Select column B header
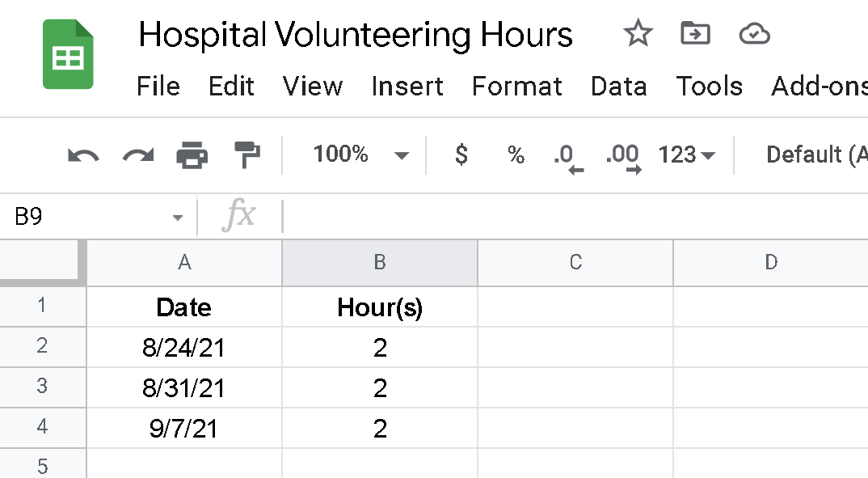This screenshot has height=478, width=868. (x=380, y=262)
